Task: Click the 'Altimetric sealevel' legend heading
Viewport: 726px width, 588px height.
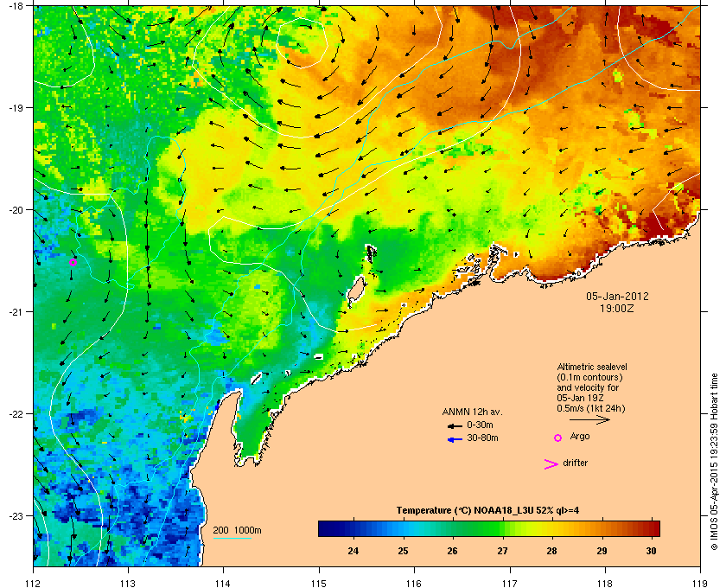Action: (x=592, y=367)
